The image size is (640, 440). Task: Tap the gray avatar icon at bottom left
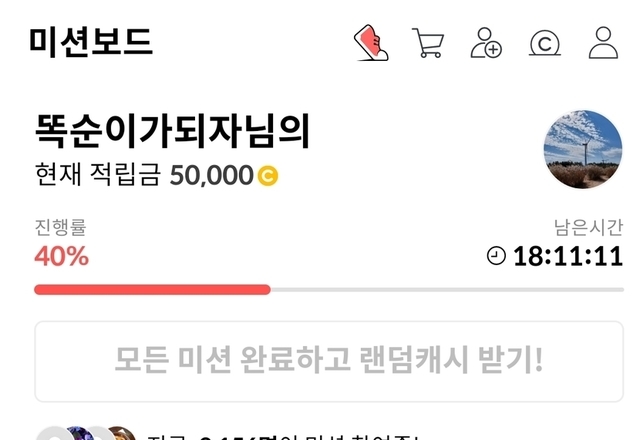pyautogui.click(x=53, y=434)
